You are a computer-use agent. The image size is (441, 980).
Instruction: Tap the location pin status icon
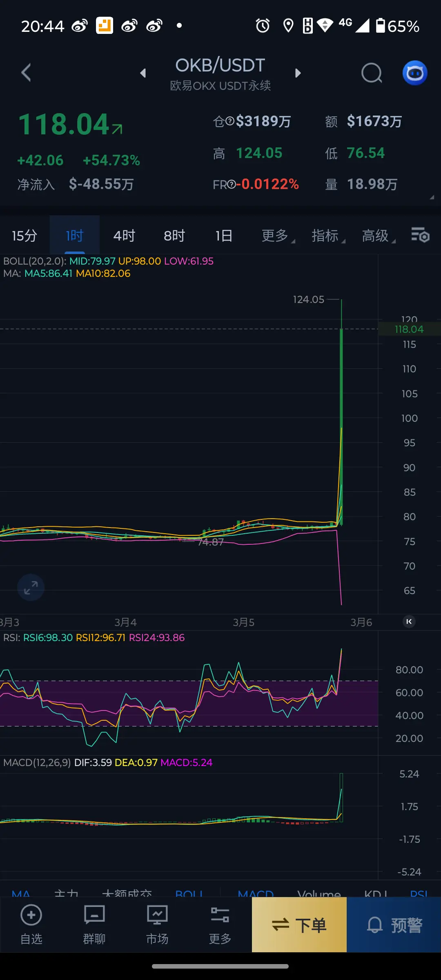tap(288, 26)
